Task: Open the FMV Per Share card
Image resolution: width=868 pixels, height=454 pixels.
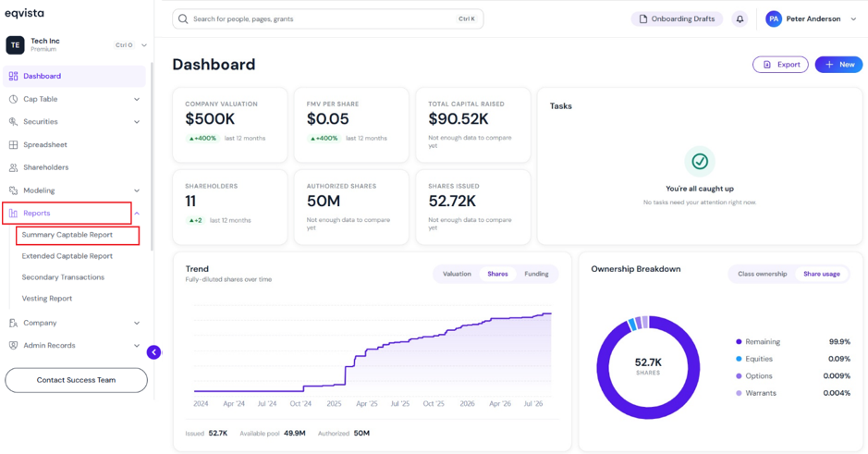Action: coord(351,125)
